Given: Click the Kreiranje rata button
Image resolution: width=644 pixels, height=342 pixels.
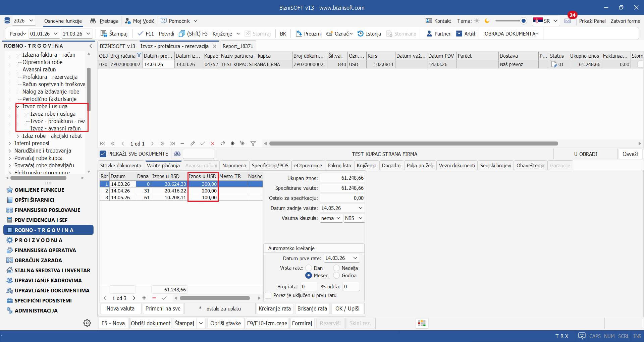Looking at the screenshot, I should (x=275, y=308).
